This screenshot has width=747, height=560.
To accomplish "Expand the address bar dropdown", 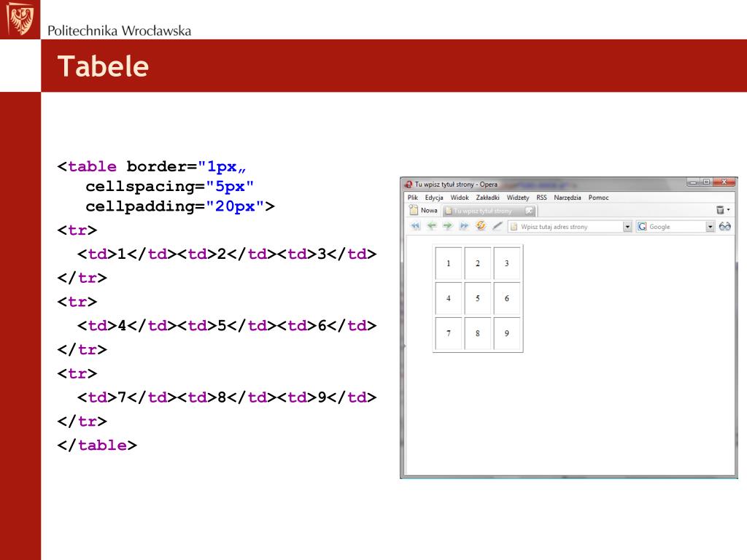I will (x=627, y=227).
